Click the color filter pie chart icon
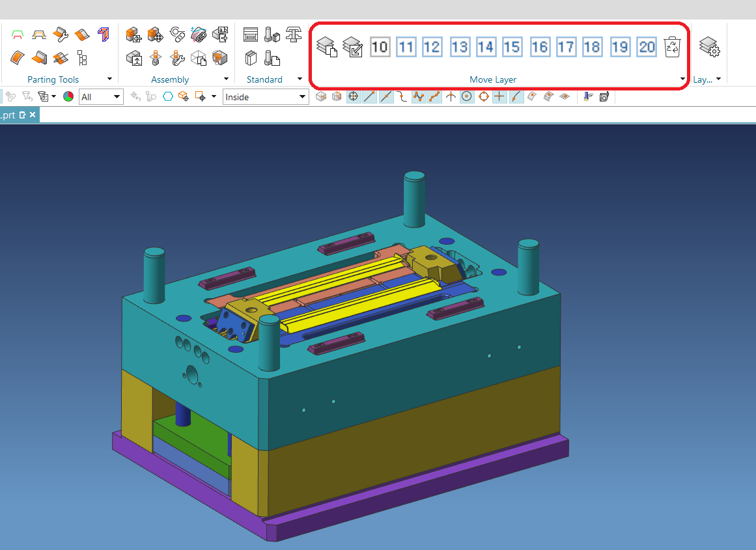The image size is (756, 550). tap(68, 96)
